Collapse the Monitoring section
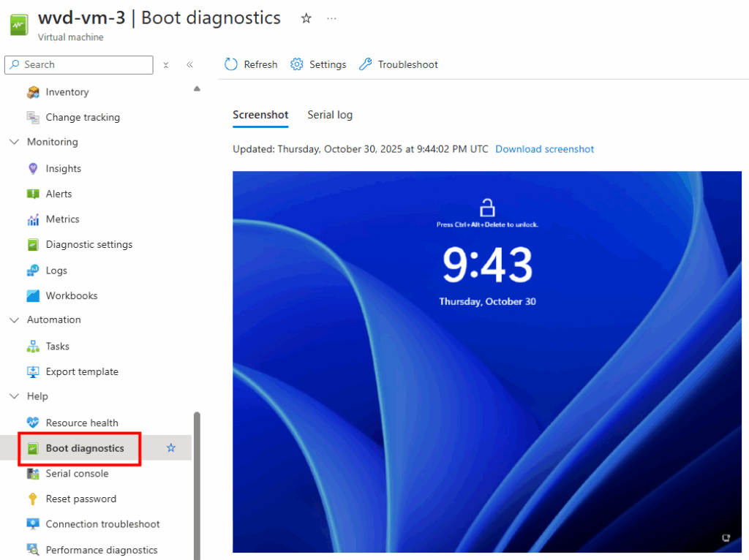The width and height of the screenshot is (749, 560). coord(14,142)
